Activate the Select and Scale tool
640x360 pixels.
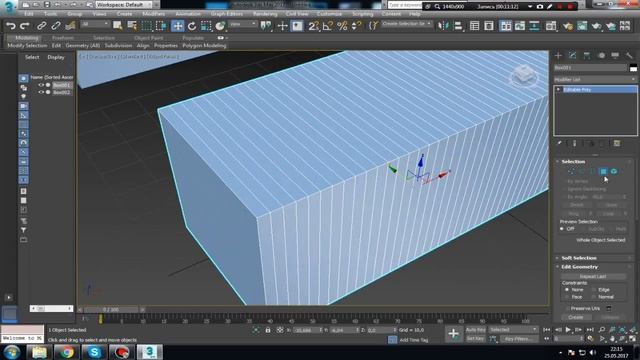pyautogui.click(x=206, y=26)
